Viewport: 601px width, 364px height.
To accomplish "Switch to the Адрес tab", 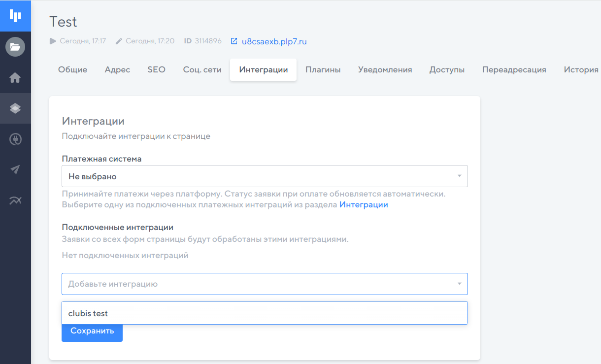I will [x=117, y=69].
